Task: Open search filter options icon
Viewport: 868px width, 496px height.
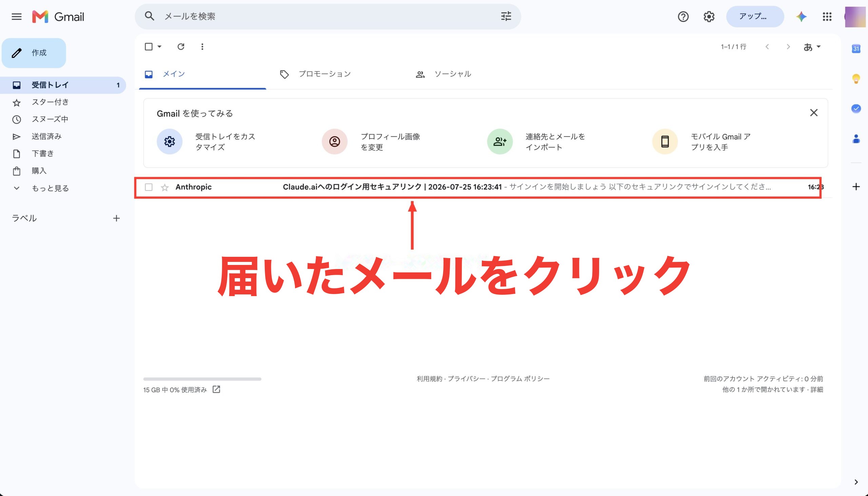Action: pos(506,16)
